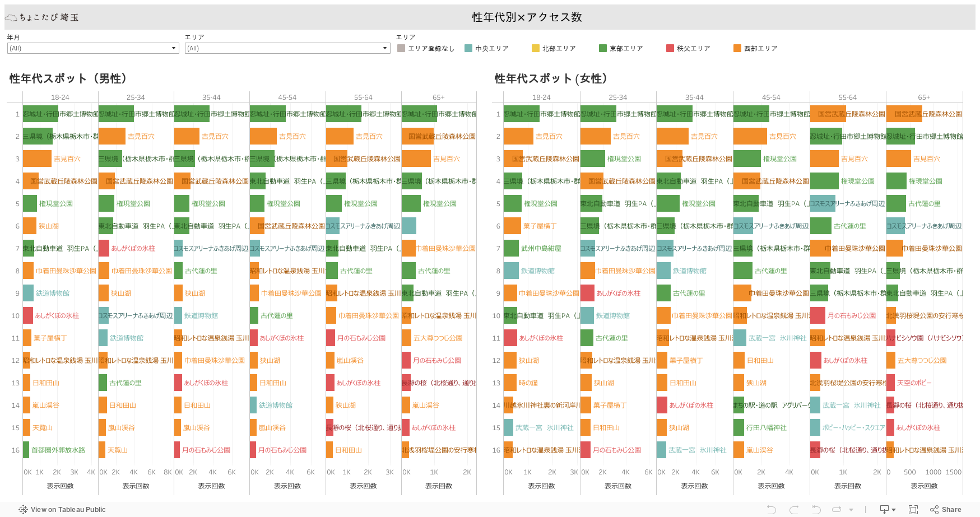Click the revert view icon
This screenshot has width=980, height=517.
[816, 509]
